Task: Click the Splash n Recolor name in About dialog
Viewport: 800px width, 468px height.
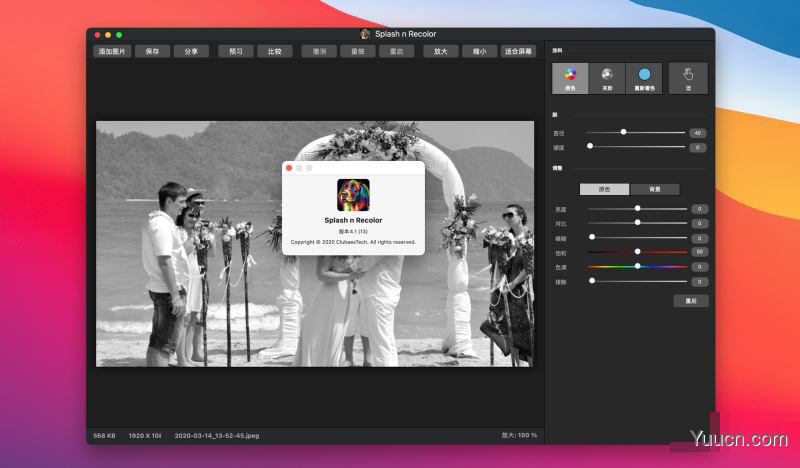Action: click(x=353, y=220)
